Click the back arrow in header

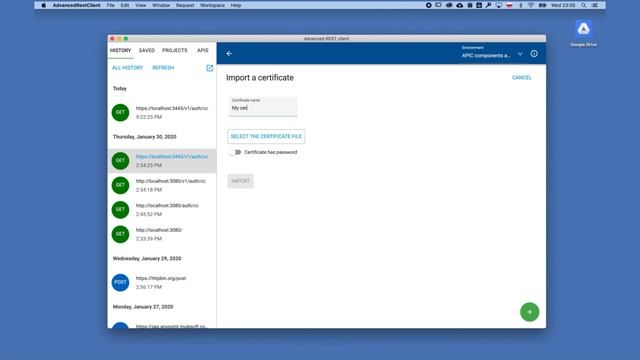coord(229,53)
